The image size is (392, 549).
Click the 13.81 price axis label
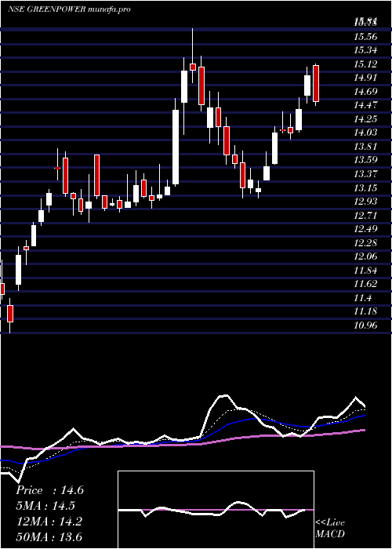point(365,147)
